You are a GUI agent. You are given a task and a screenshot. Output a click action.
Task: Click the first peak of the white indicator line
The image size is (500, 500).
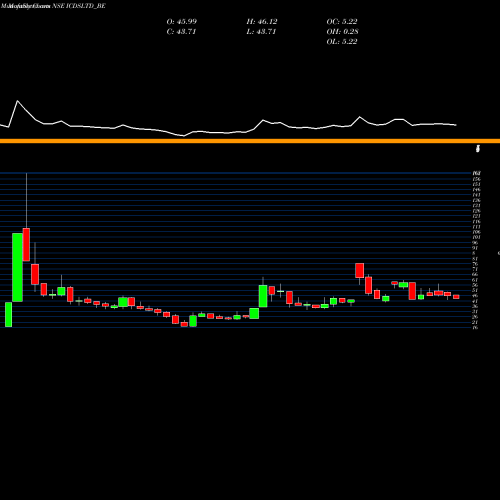[x=17, y=101]
